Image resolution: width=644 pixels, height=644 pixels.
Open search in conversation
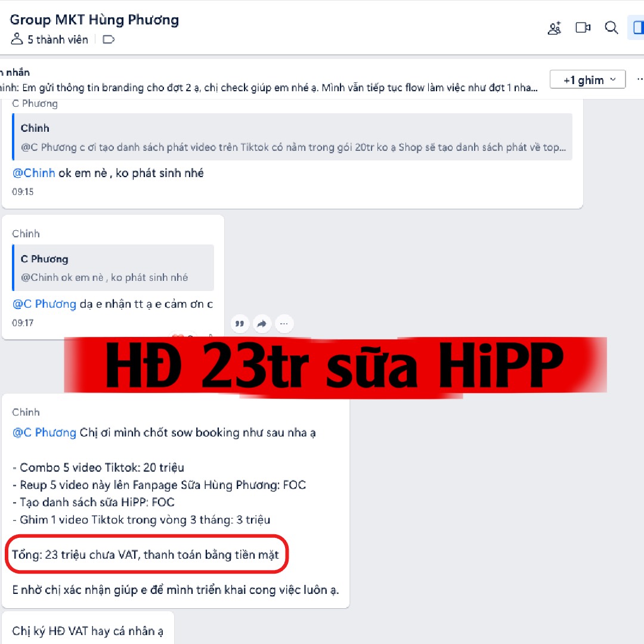611,27
